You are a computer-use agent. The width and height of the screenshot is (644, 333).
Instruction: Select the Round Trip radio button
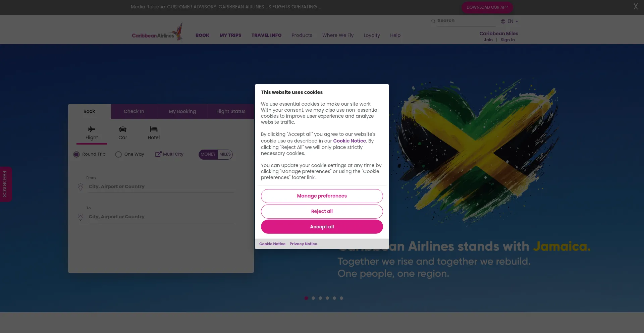[76, 154]
